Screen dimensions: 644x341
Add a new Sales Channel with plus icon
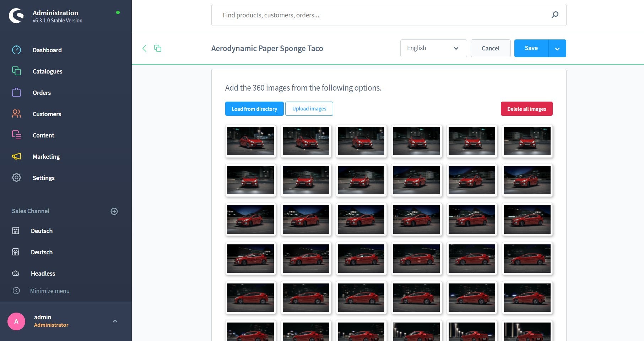pyautogui.click(x=114, y=211)
